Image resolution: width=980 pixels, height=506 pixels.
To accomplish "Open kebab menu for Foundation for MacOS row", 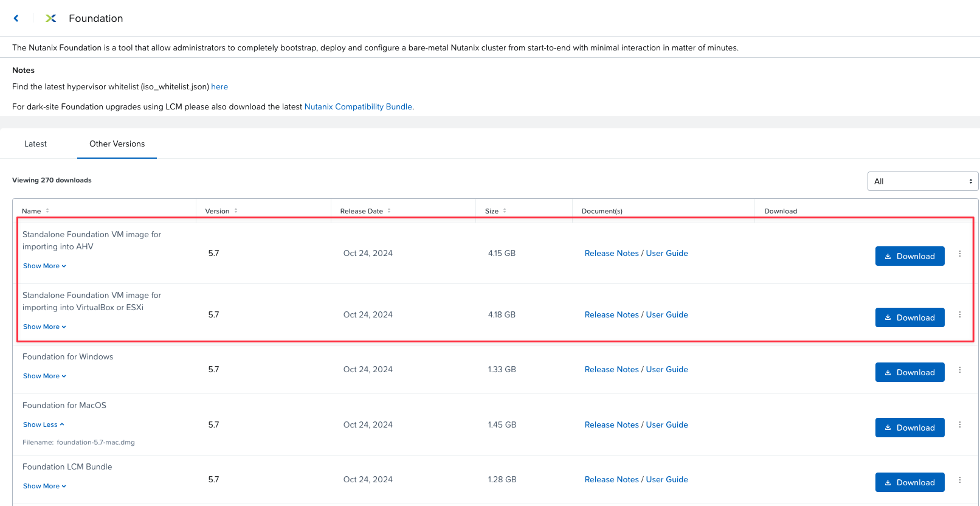I will 960,425.
